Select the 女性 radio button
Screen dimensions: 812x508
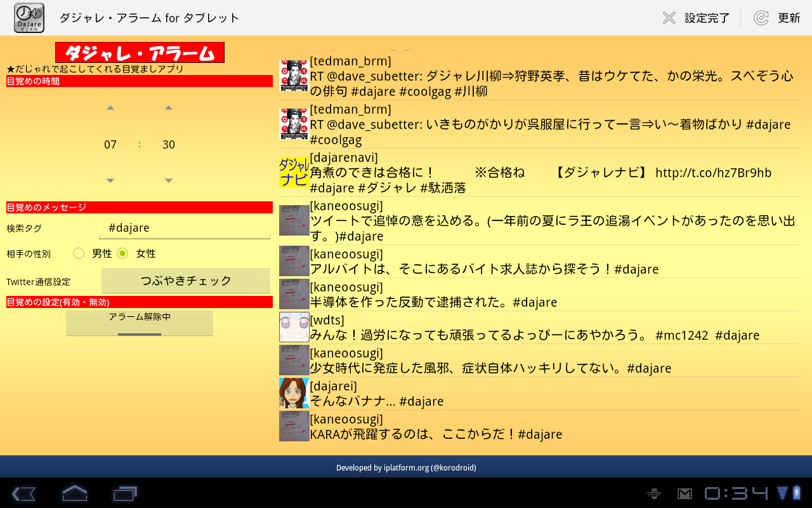point(122,253)
